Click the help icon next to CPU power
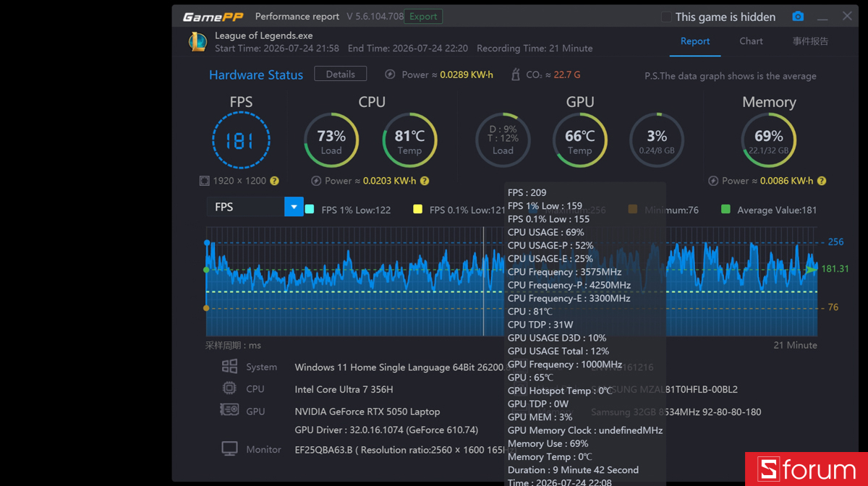Screen dimensions: 868x486 425,181
